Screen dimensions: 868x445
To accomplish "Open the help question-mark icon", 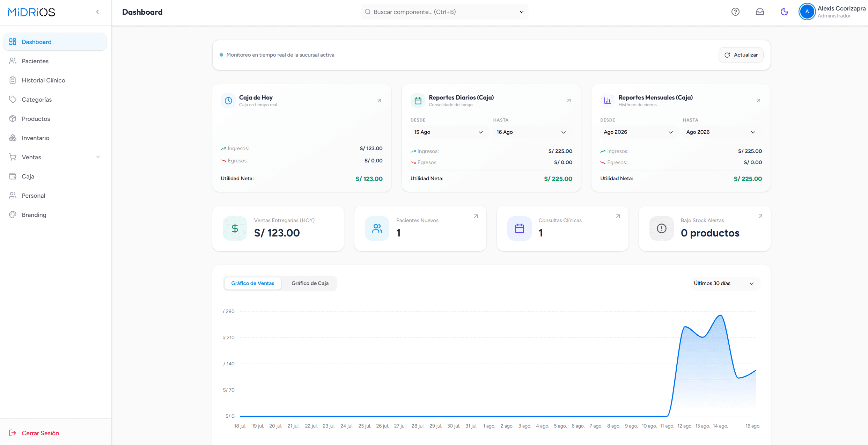I will 735,12.
